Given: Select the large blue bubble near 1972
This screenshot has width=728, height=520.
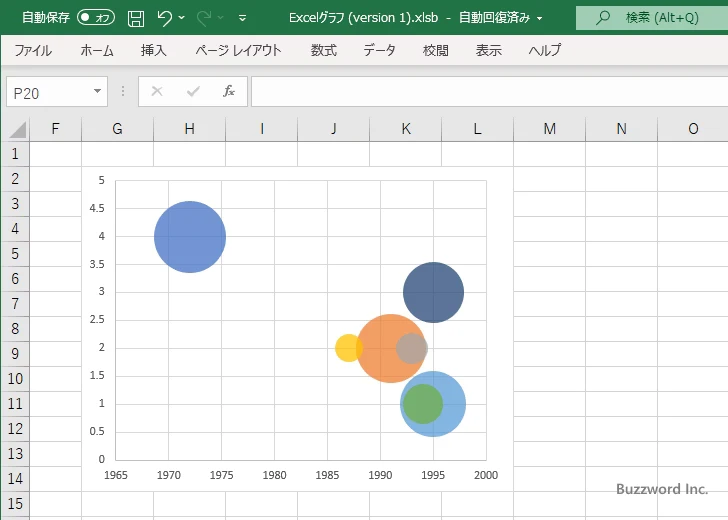Looking at the screenshot, I should 190,237.
